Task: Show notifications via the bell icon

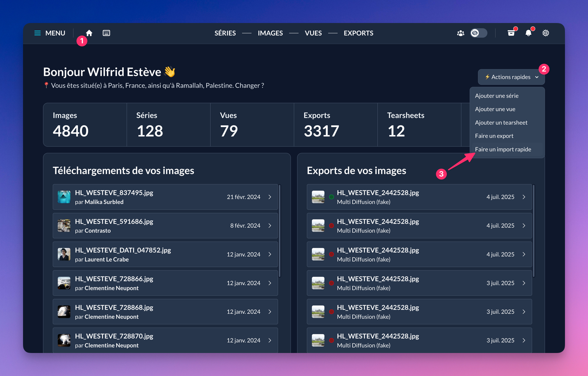Action: tap(528, 33)
